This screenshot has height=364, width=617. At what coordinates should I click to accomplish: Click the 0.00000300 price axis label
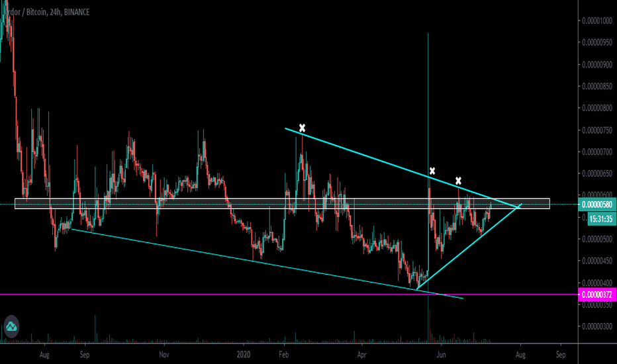tap(597, 326)
